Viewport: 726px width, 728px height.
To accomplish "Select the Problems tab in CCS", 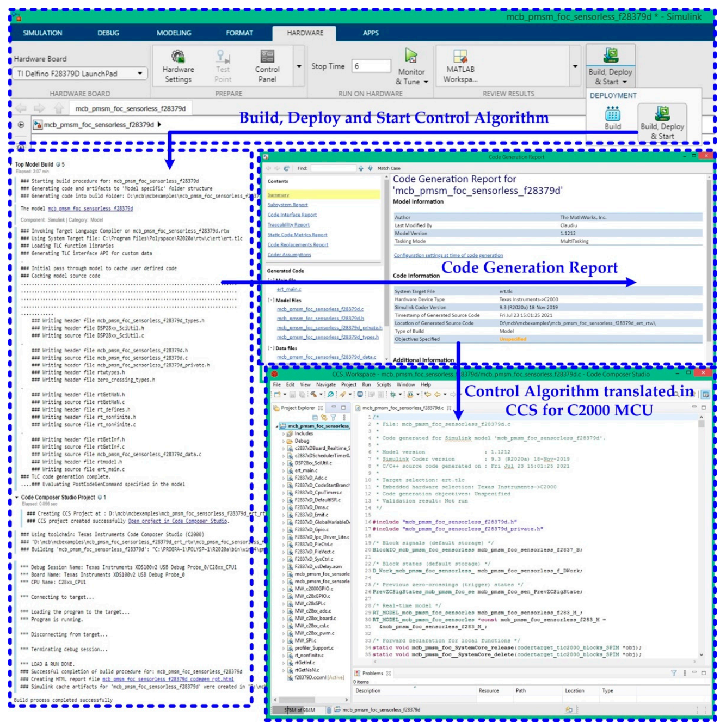I will pos(373,674).
